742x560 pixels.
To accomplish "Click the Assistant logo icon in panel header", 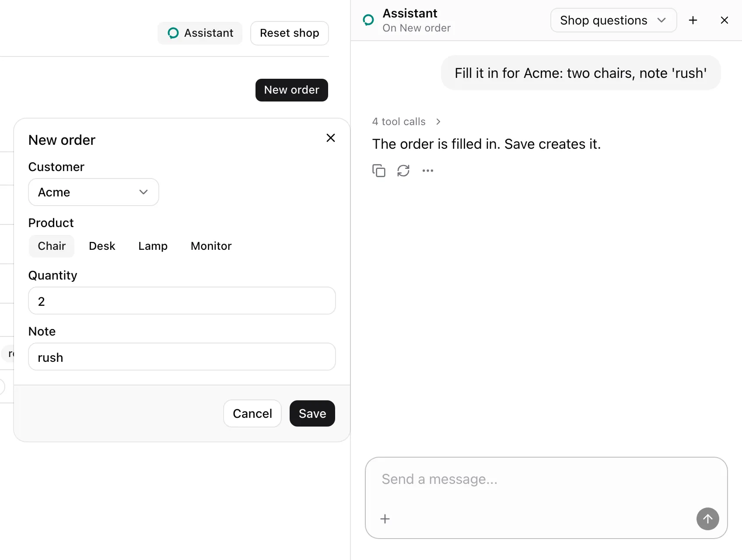I will (x=368, y=20).
